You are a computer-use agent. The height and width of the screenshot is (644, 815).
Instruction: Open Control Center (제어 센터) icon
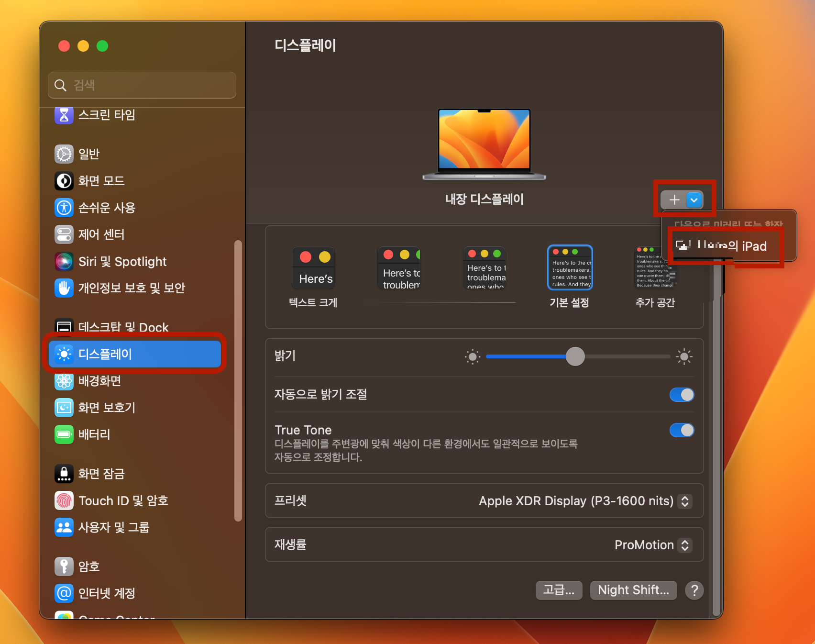coord(64,234)
